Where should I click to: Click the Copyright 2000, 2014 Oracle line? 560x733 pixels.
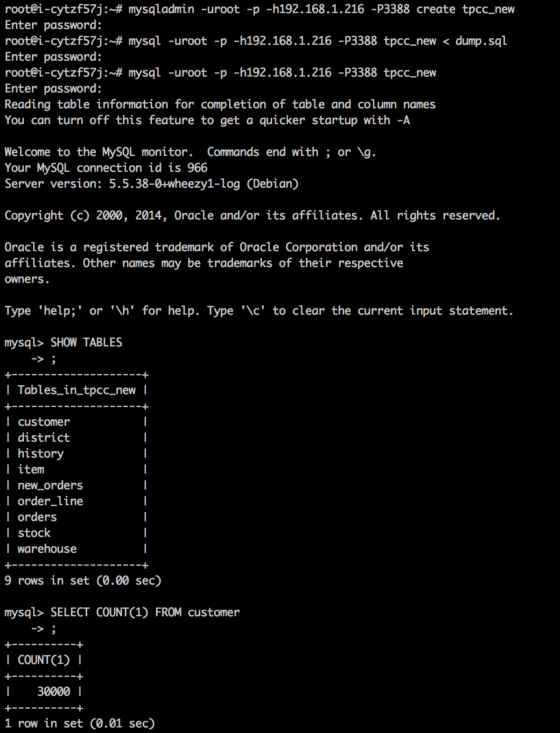(x=252, y=216)
